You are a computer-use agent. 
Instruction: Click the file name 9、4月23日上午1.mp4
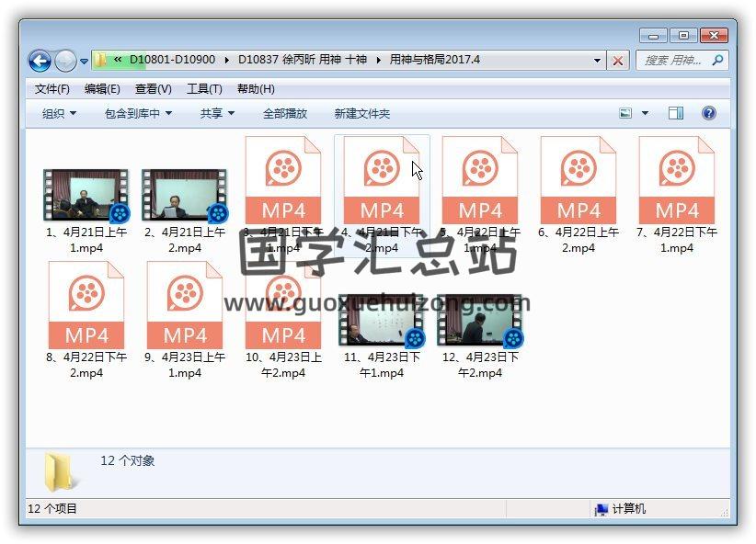coord(185,365)
